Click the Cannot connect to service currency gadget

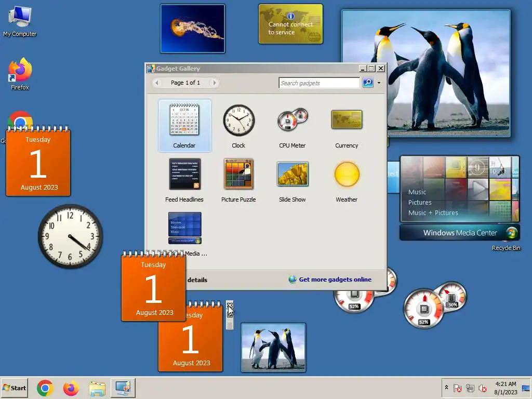[291, 24]
